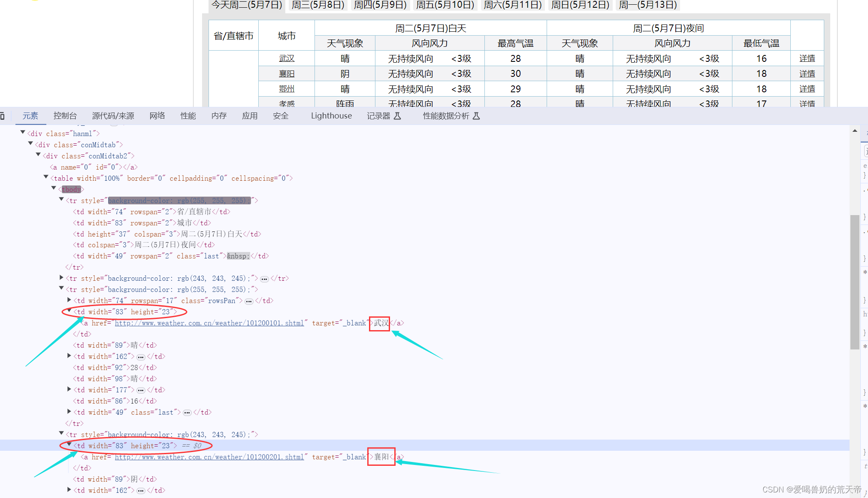This screenshot has height=498, width=868.
Task: Click the flask icon beside 记录器
Action: 397,116
